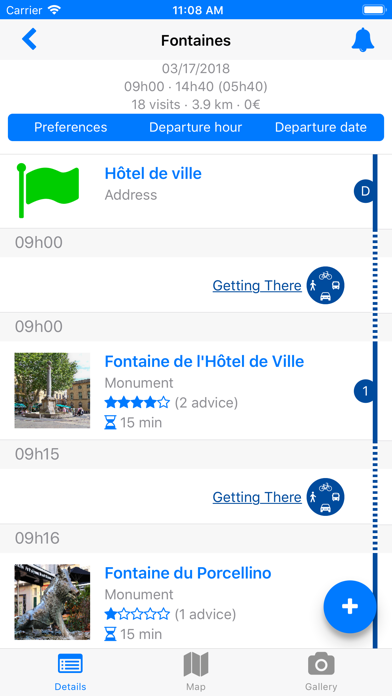Viewport: 392px width, 696px height.
Task: Open notifications with the bell icon
Action: (363, 40)
